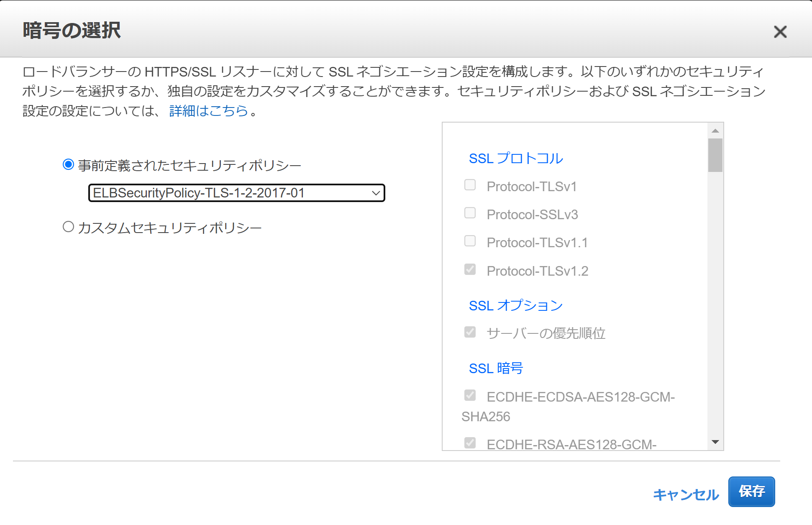Open ELBSecurityPolicy-TLS-1-2-2017-01 dropdown

[x=236, y=193]
